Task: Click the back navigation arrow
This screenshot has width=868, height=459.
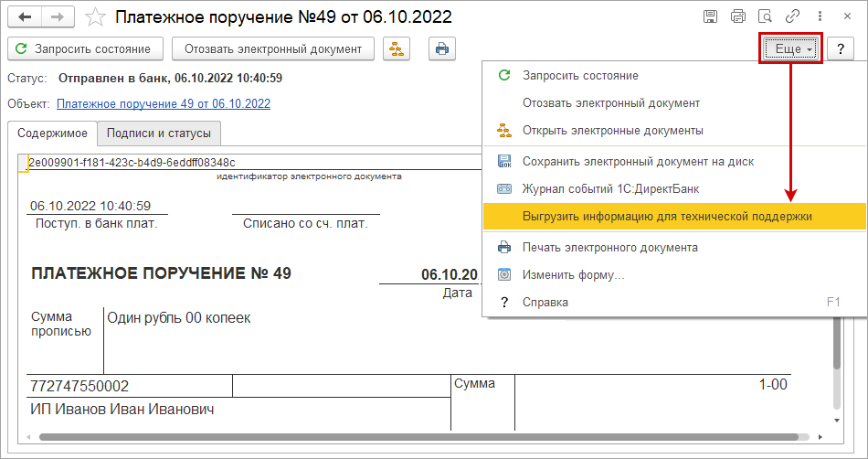Action: pos(25,17)
